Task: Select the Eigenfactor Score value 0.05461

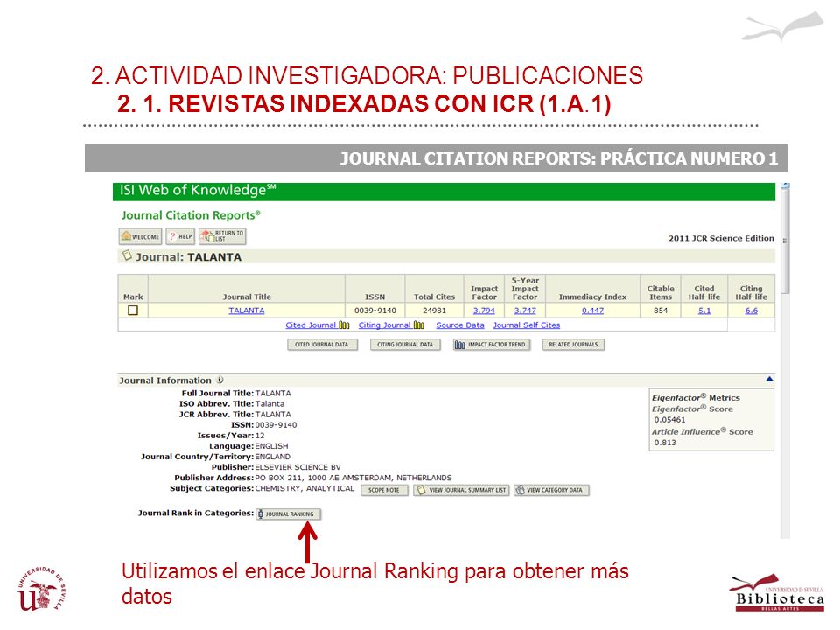Action: pyautogui.click(x=669, y=420)
